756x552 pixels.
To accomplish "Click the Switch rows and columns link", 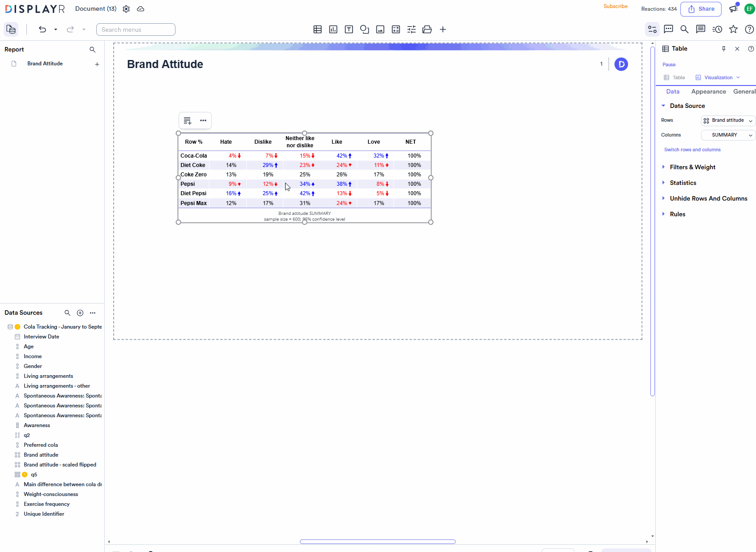I will click(692, 150).
